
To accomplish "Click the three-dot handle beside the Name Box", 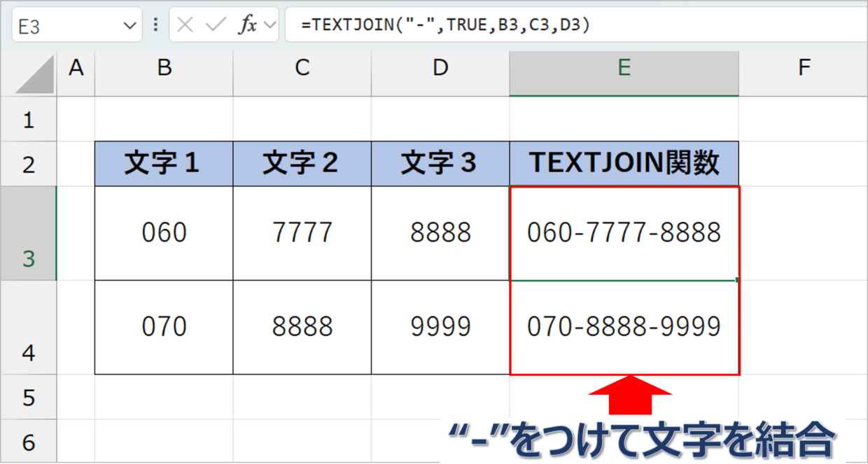I will click(x=155, y=26).
